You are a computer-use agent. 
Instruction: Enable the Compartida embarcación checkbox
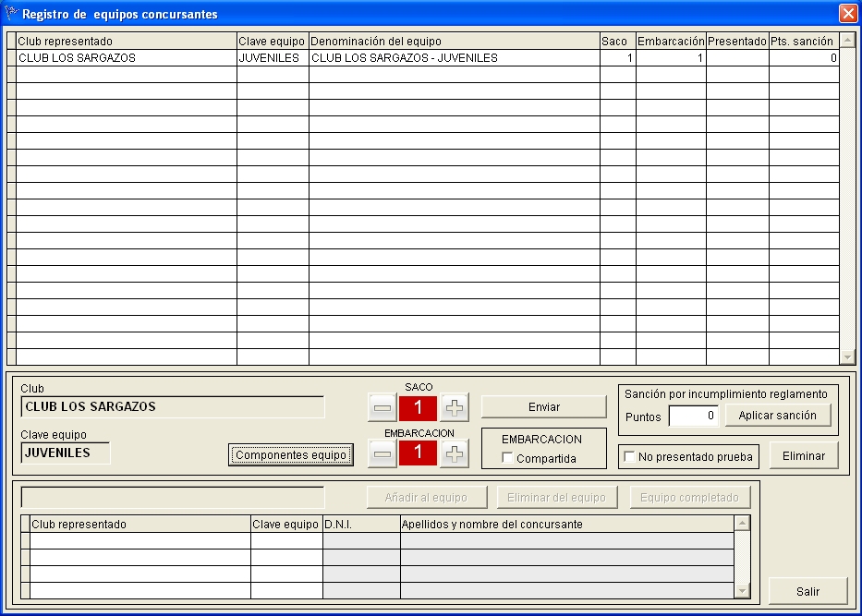(507, 458)
